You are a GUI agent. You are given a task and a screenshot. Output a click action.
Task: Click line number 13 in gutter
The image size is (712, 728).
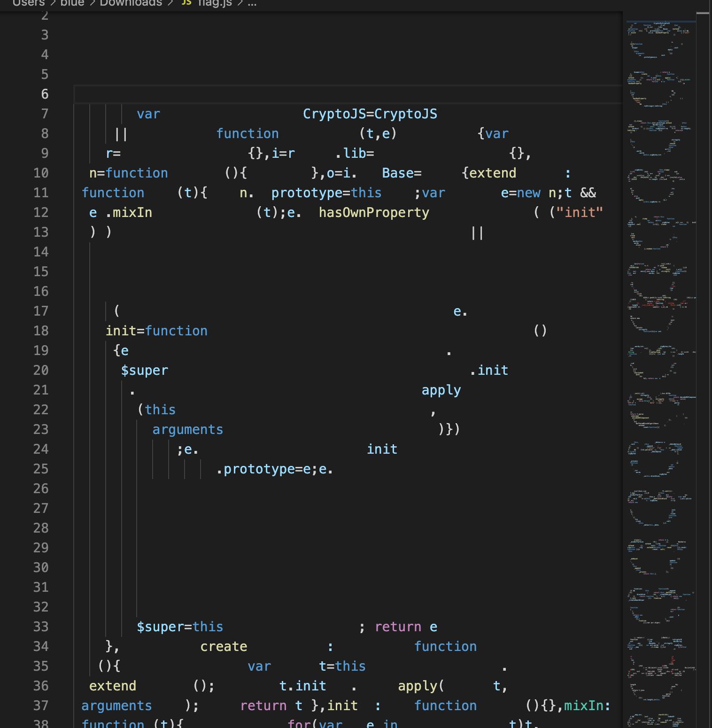point(41,232)
